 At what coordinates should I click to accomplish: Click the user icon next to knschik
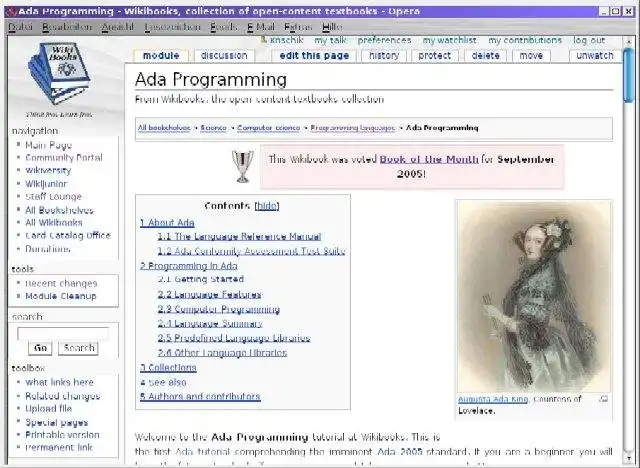[x=264, y=40]
